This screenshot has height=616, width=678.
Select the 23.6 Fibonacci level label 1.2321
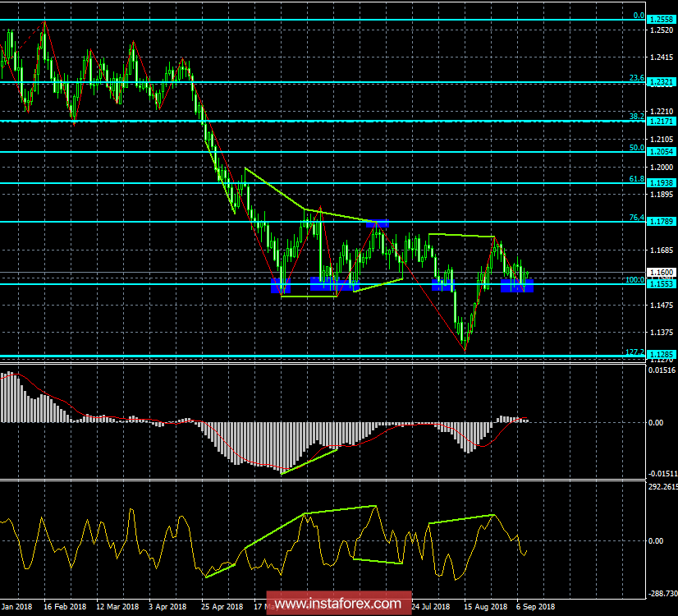[662, 82]
